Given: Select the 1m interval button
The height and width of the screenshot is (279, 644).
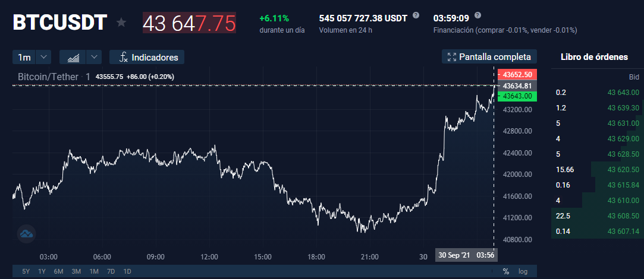Looking at the screenshot, I should point(24,57).
